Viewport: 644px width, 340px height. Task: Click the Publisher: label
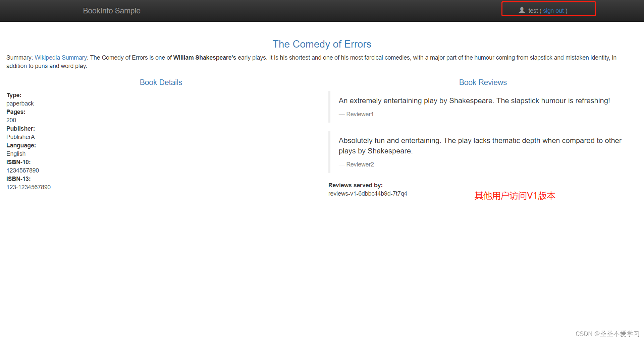(20, 129)
